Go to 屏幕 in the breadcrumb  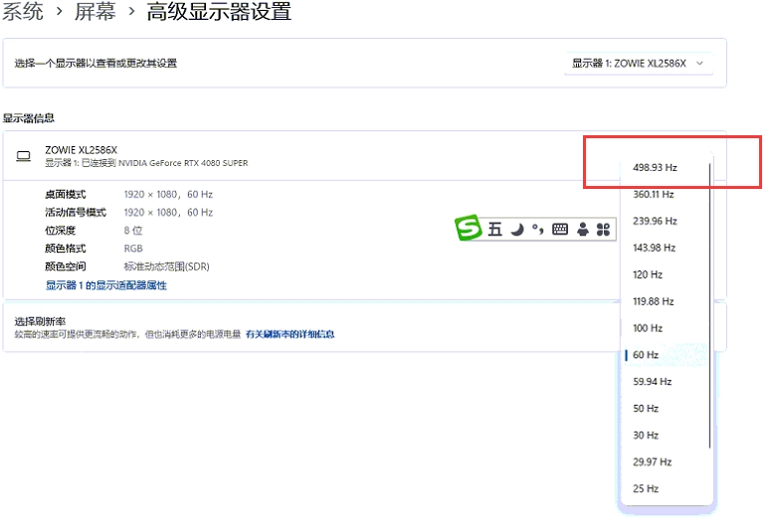[x=96, y=11]
